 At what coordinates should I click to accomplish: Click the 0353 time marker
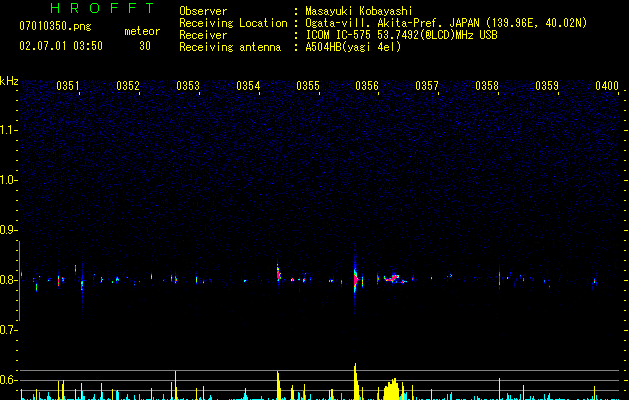pos(188,86)
